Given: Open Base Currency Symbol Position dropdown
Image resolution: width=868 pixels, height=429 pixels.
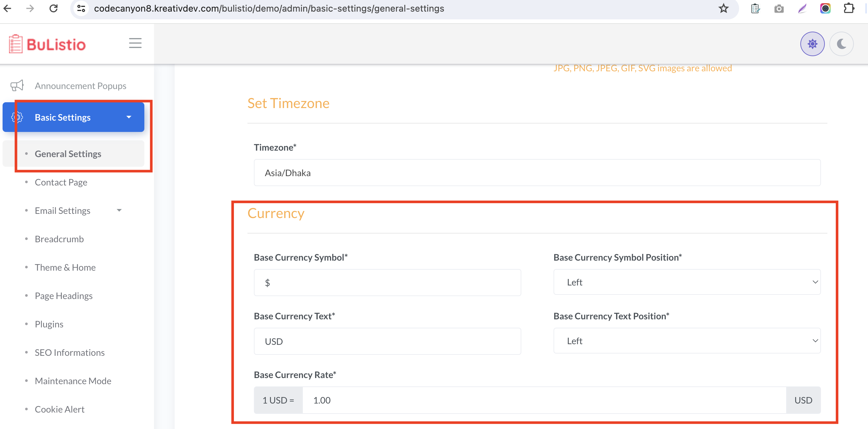Looking at the screenshot, I should coord(687,282).
